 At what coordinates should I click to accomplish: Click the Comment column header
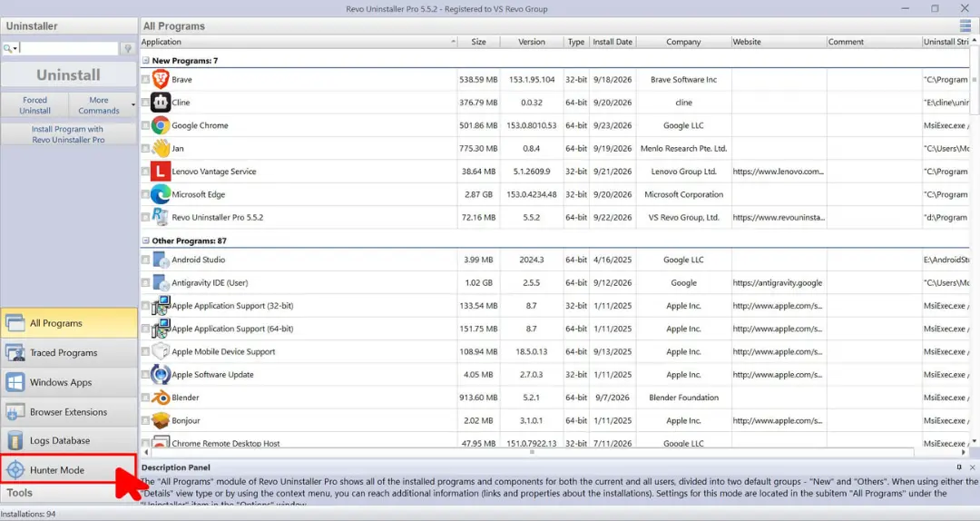(x=874, y=42)
